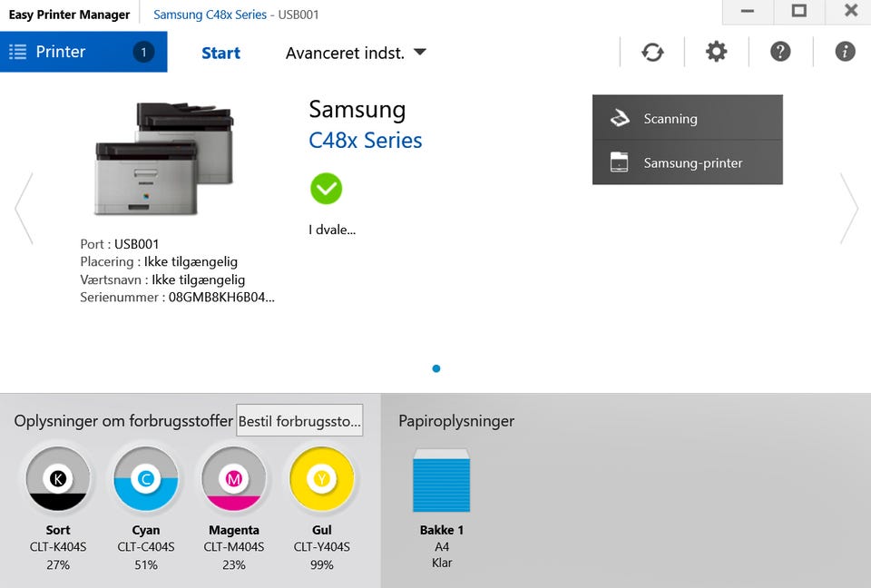
Task: Open the Printer list panel
Action: pyautogui.click(x=83, y=52)
